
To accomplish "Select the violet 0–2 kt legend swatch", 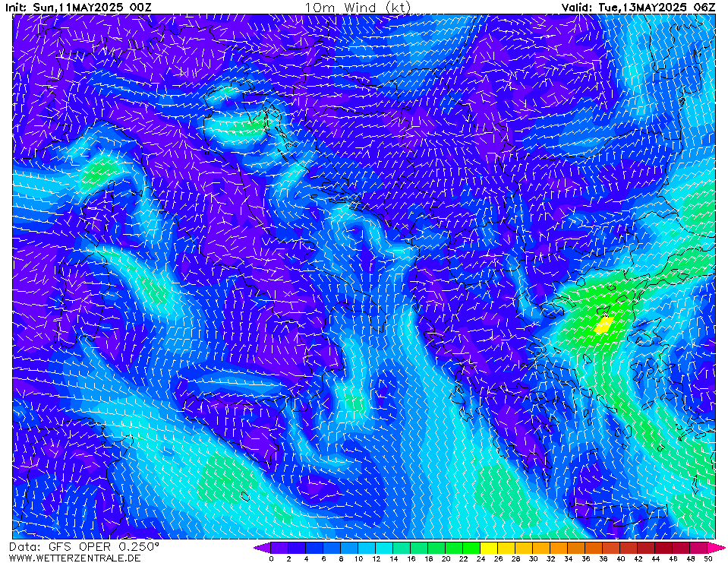I will point(279,548).
